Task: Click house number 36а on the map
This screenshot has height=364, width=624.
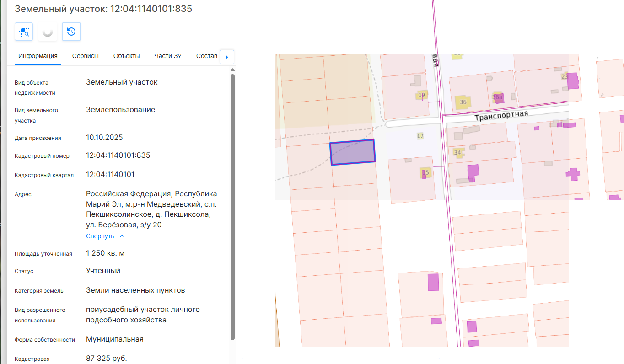Action: (497, 97)
